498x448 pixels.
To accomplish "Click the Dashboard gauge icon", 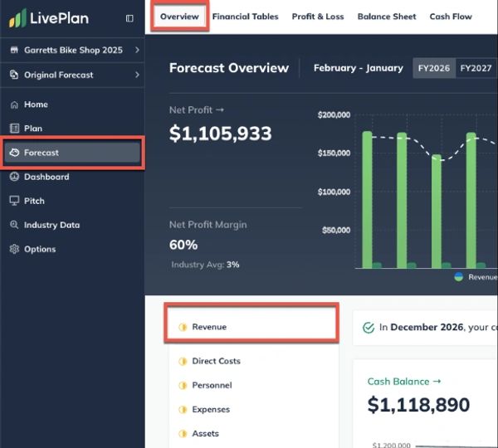I will [x=14, y=177].
